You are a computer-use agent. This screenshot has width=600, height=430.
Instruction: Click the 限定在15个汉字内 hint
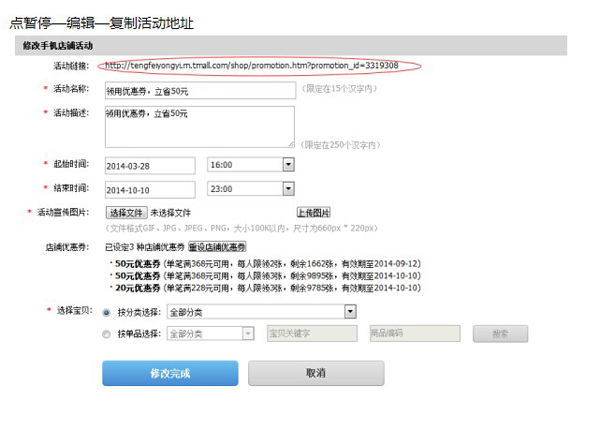coord(339,89)
